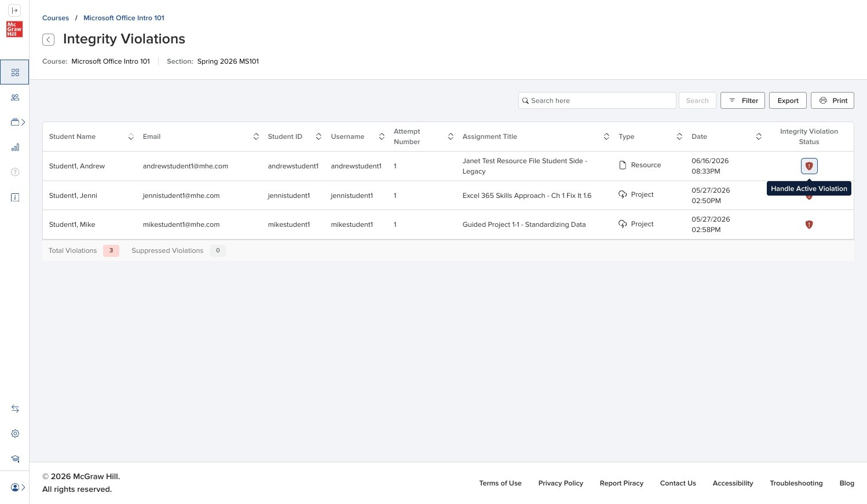This screenshot has height=504, width=867.
Task: Click the graduation cap icon
Action: pos(15,459)
